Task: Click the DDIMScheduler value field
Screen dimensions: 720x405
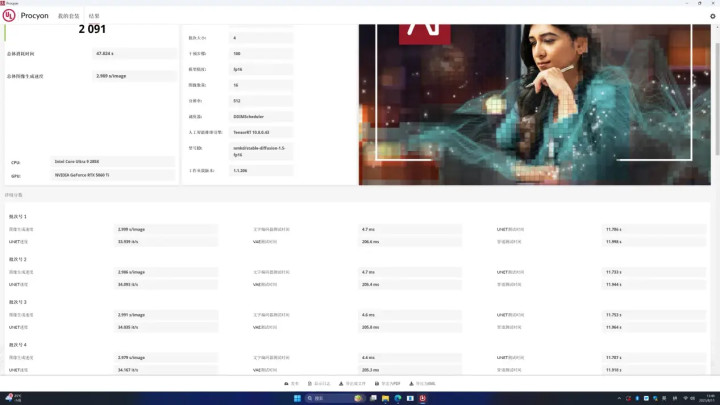Action: click(x=261, y=117)
